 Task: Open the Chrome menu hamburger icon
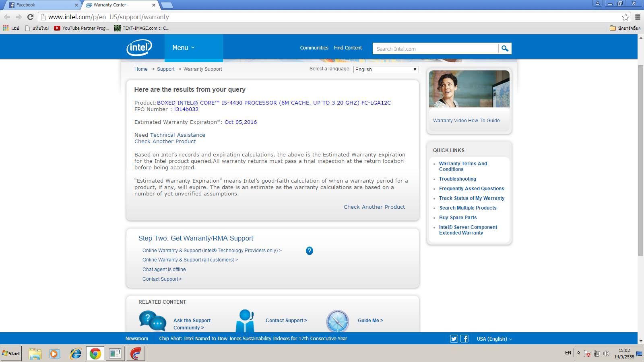638,17
